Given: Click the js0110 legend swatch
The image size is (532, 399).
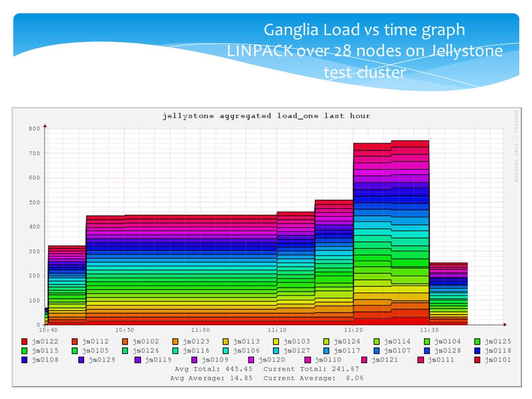Looking at the screenshot, I should tap(308, 360).
